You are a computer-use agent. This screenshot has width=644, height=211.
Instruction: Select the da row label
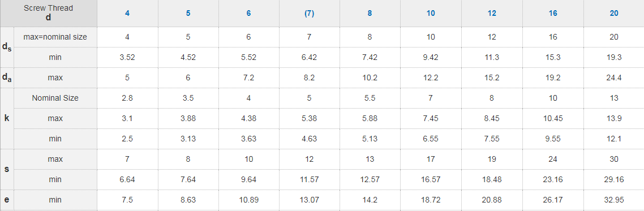[7, 77]
